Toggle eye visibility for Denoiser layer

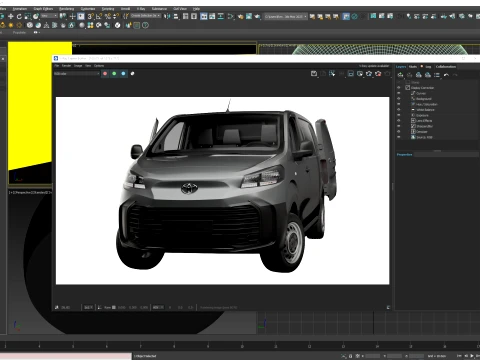pyautogui.click(x=399, y=132)
